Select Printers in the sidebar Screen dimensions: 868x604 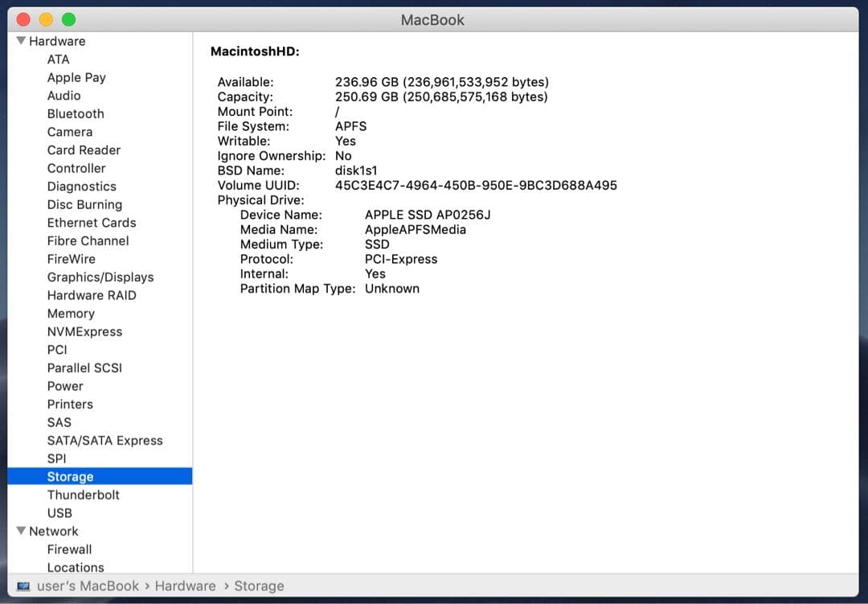[70, 404]
